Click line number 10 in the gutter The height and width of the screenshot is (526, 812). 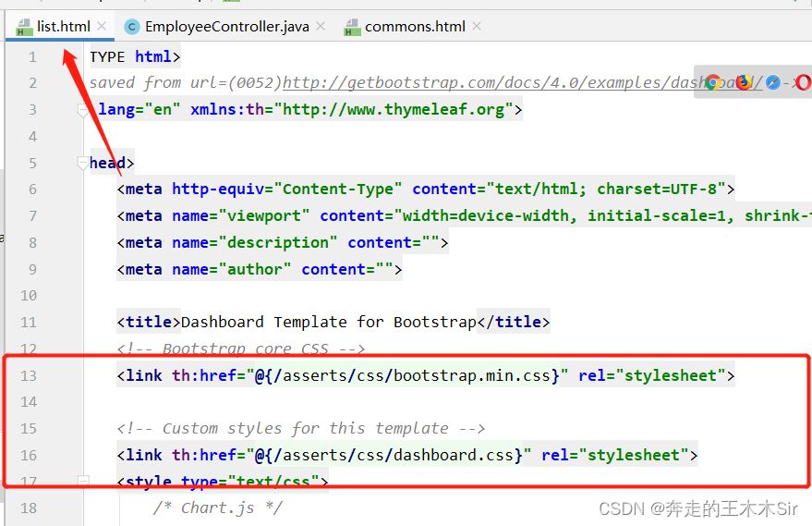[28, 296]
